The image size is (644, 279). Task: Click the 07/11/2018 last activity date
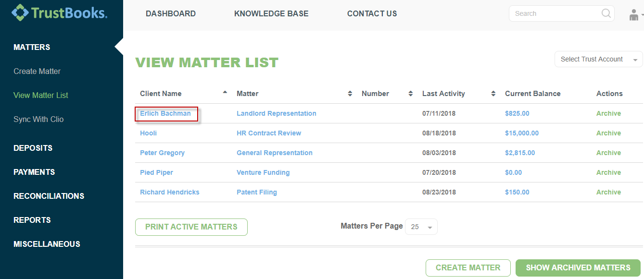coord(439,114)
